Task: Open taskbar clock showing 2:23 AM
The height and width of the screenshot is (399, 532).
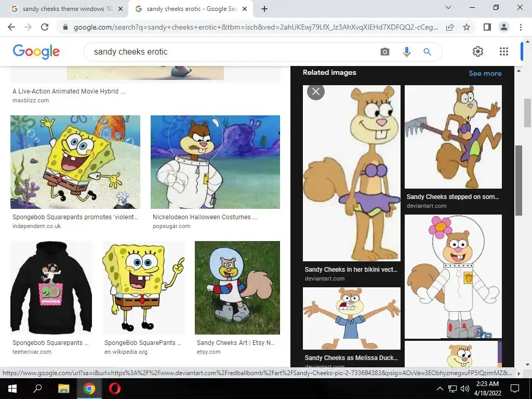Action: (487, 389)
